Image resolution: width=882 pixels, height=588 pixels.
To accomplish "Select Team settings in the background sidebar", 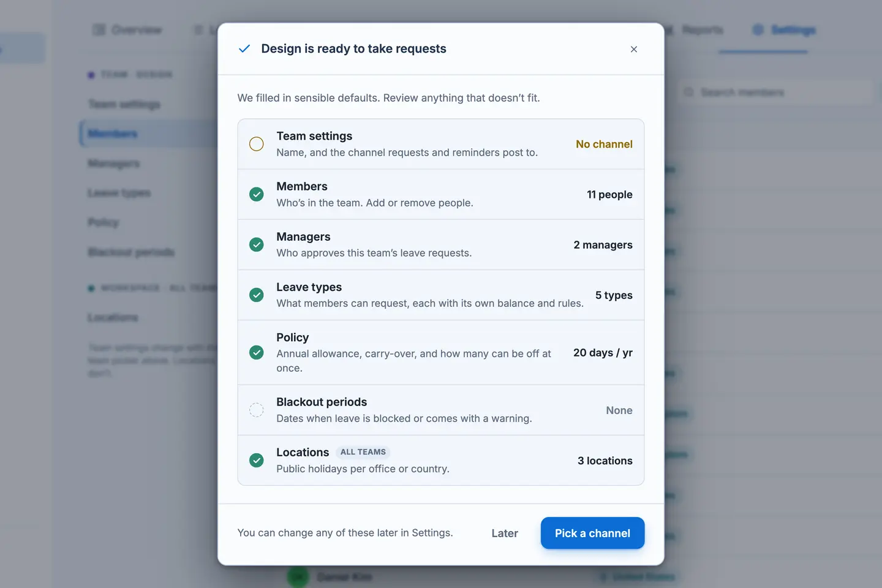I will 124,104.
